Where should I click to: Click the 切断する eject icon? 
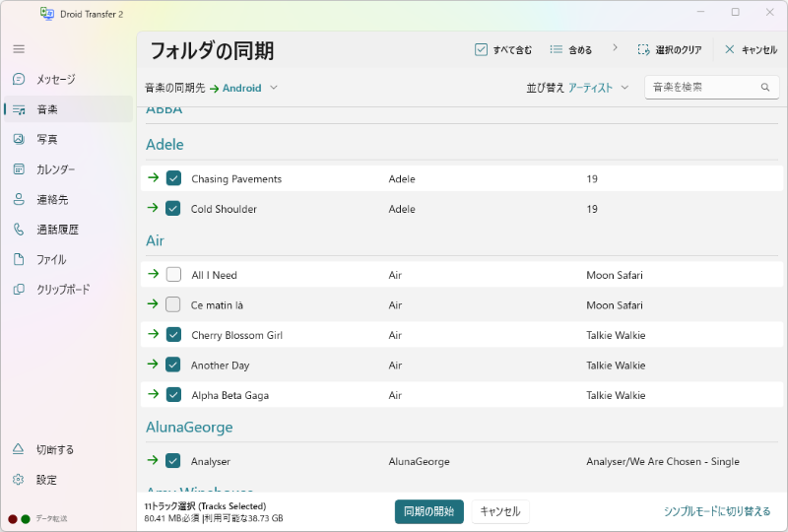(x=18, y=449)
